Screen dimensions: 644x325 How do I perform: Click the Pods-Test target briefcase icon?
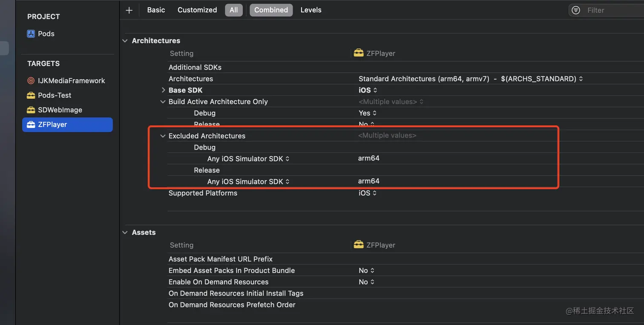point(31,95)
